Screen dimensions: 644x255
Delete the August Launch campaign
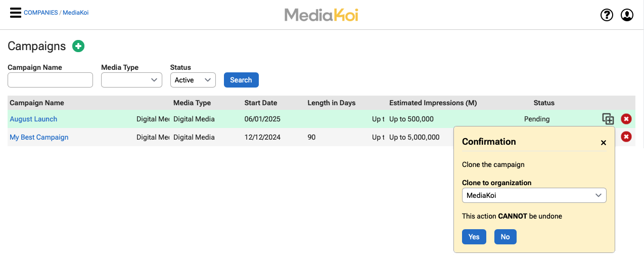pos(626,119)
